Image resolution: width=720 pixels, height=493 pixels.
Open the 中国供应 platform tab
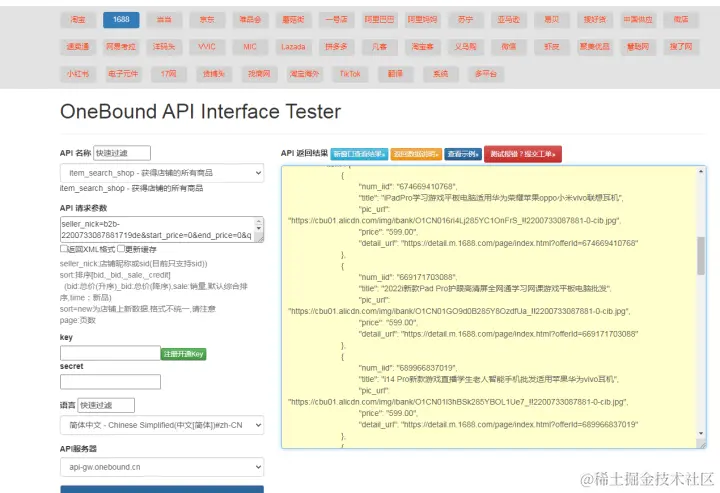(638, 20)
